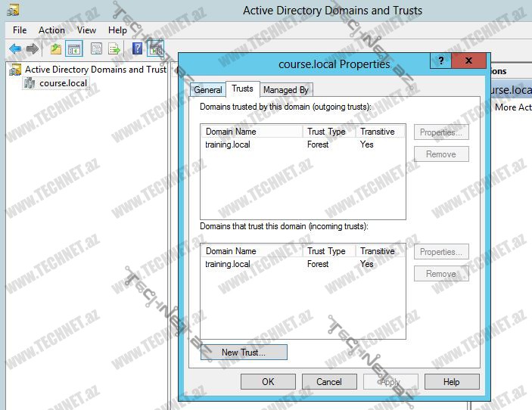
Task: Click the New Trust... button
Action: (x=244, y=353)
